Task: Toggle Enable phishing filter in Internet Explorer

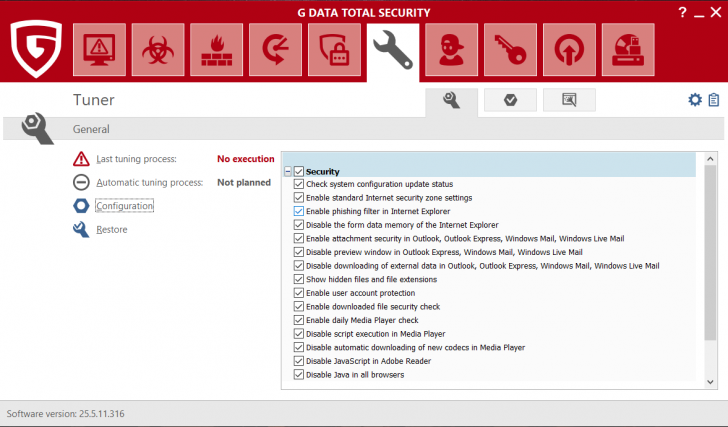Action: coord(299,211)
